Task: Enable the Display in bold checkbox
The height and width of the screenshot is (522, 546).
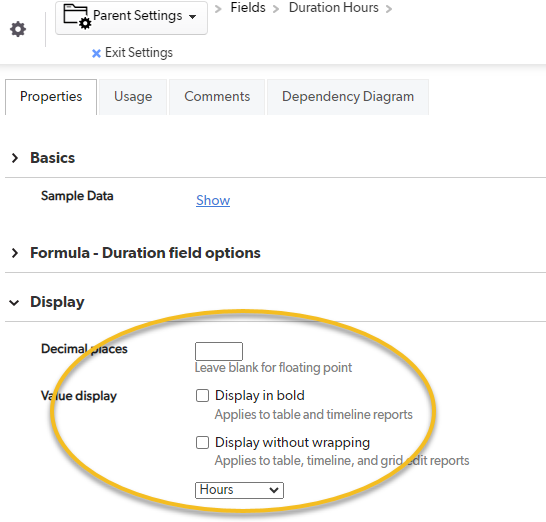Action: click(202, 396)
